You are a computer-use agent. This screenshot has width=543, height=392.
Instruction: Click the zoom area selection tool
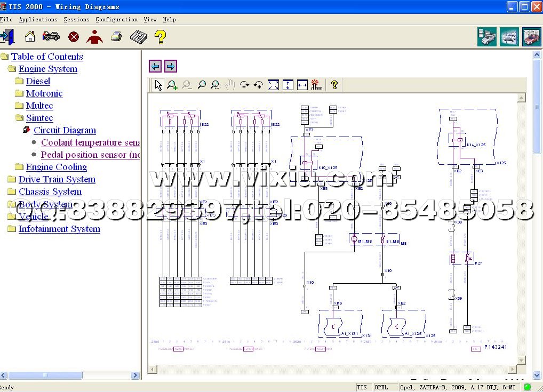pyautogui.click(x=215, y=85)
